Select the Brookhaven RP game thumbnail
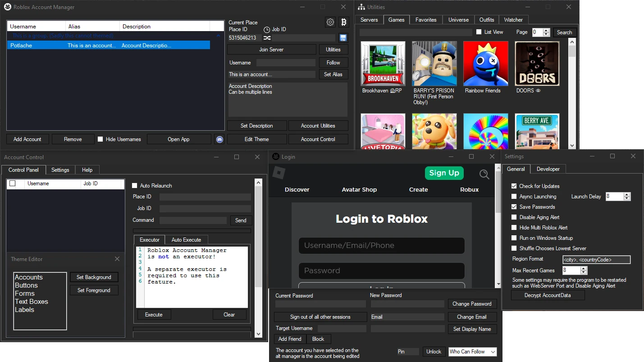Viewport: 644px width, 362px height. pos(383,63)
